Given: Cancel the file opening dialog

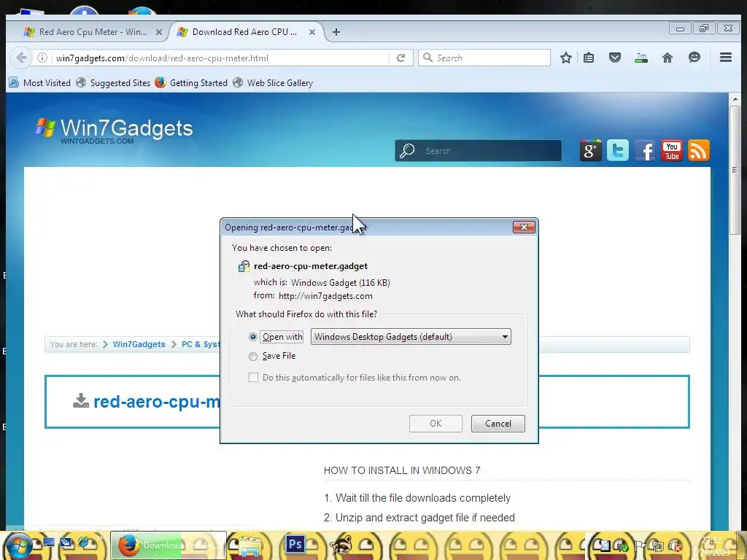Looking at the screenshot, I should (x=498, y=424).
